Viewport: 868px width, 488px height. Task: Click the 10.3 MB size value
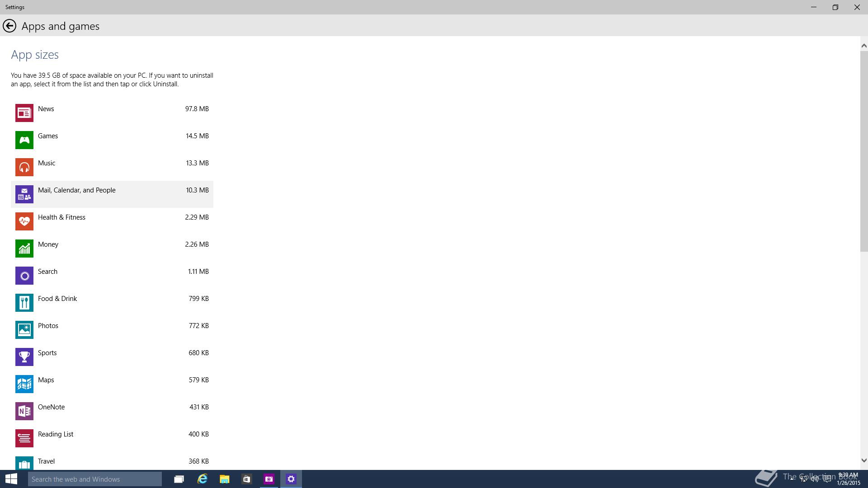197,190
